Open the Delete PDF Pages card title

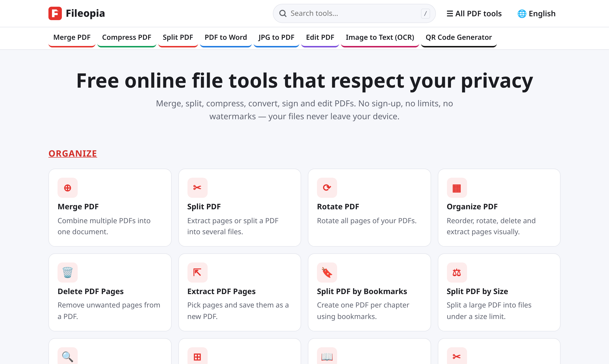pos(91,291)
